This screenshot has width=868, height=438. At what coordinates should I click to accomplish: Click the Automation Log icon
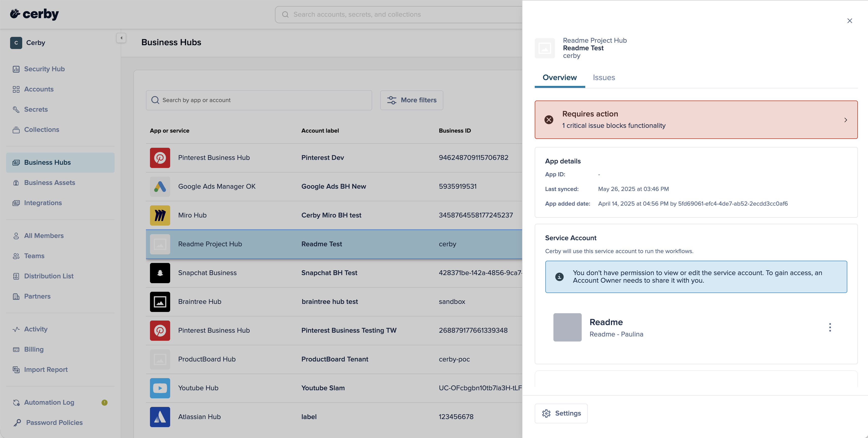[x=16, y=402]
